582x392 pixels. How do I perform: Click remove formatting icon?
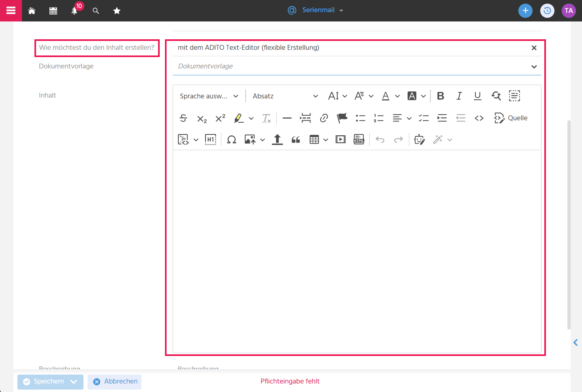[266, 118]
